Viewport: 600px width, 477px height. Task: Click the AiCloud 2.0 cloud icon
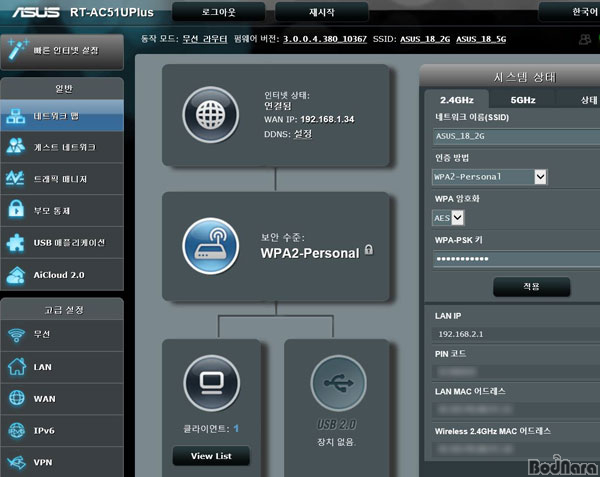16,275
